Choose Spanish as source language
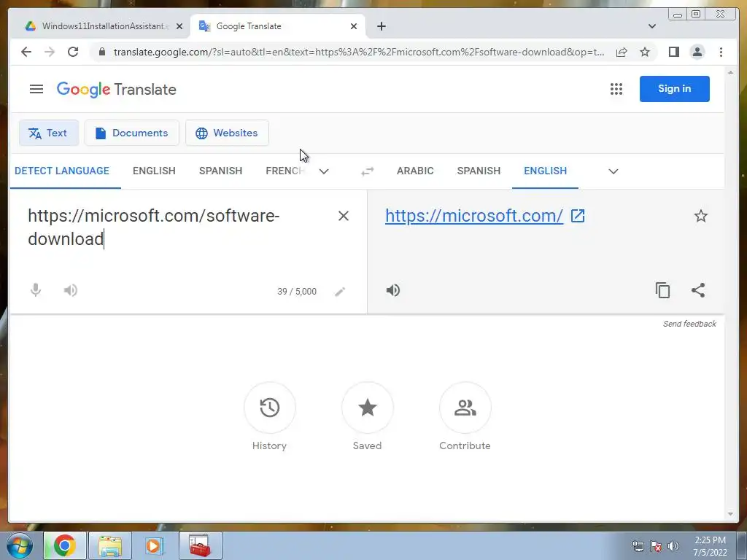The width and height of the screenshot is (747, 560). [x=220, y=171]
